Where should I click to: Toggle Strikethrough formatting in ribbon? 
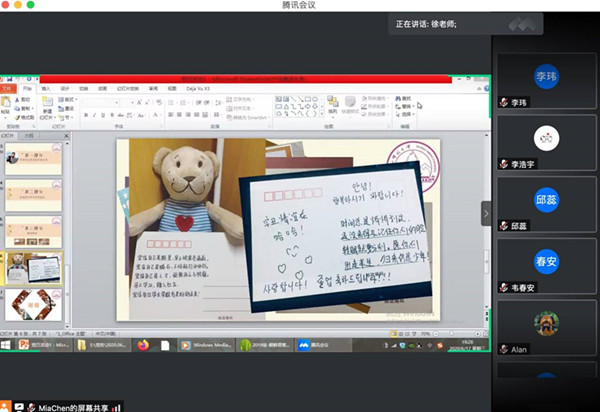tap(120, 115)
